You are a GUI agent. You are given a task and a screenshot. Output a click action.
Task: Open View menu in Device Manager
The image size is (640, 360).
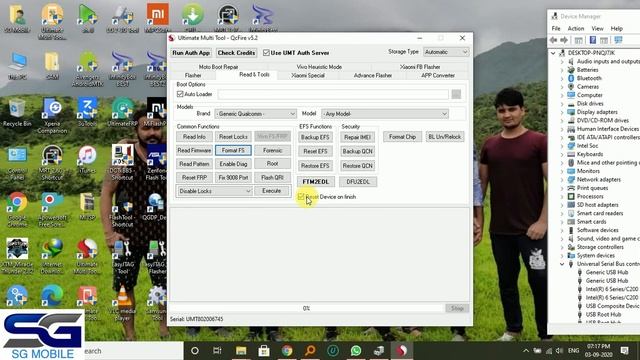coord(597,29)
